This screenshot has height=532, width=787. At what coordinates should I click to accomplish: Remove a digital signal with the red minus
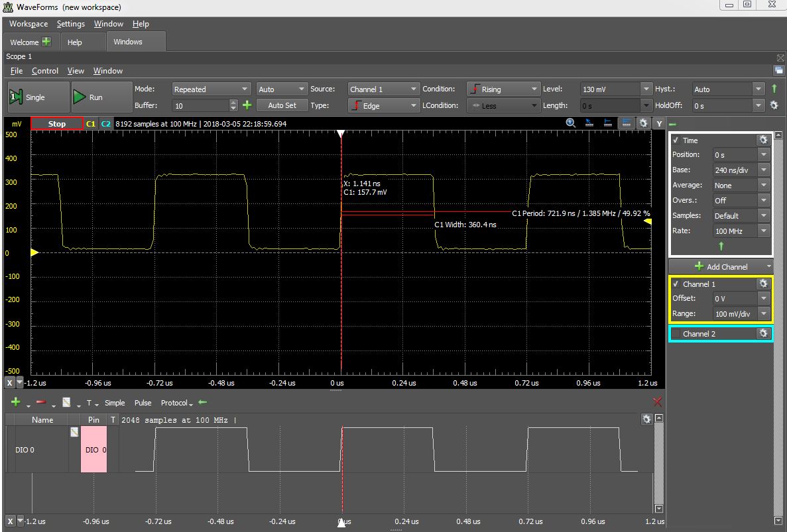coord(41,402)
